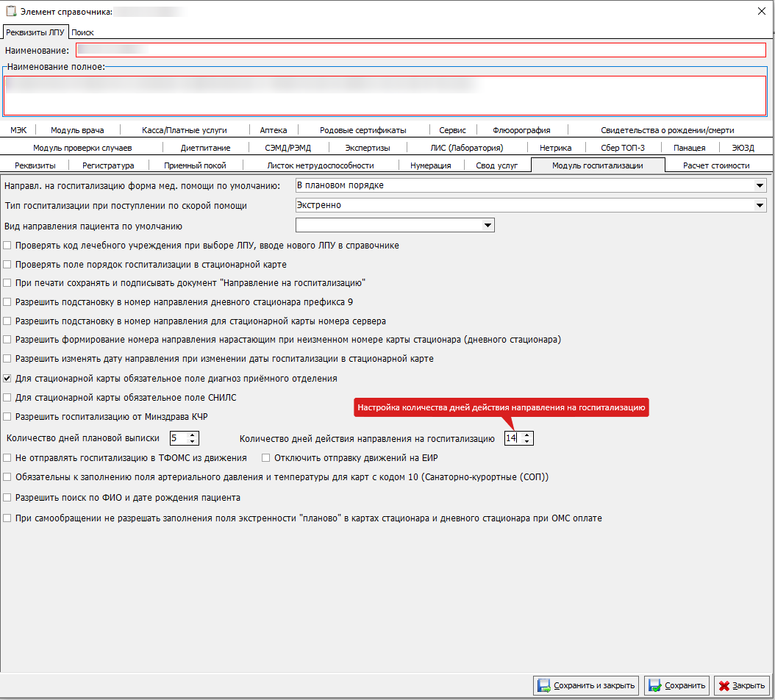
Task: Decrease the Количество дней плановой выписки value
Action: [x=192, y=441]
